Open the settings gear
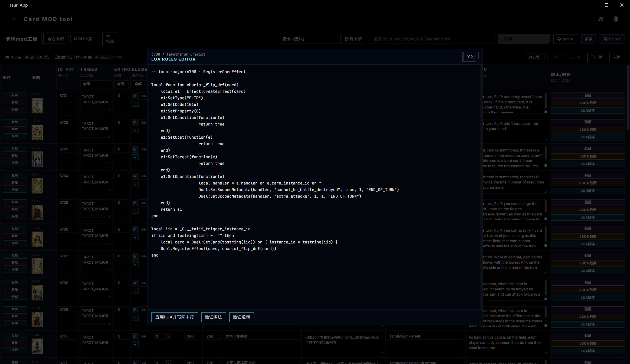This screenshot has width=630, height=364. tap(616, 19)
